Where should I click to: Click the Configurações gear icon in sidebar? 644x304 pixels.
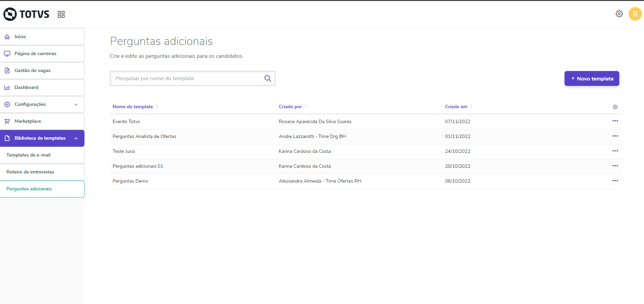coord(7,104)
